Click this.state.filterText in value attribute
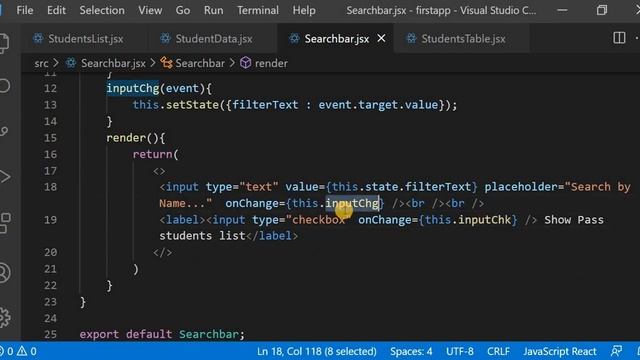Viewport: 640px width, 360px height. 401,187
